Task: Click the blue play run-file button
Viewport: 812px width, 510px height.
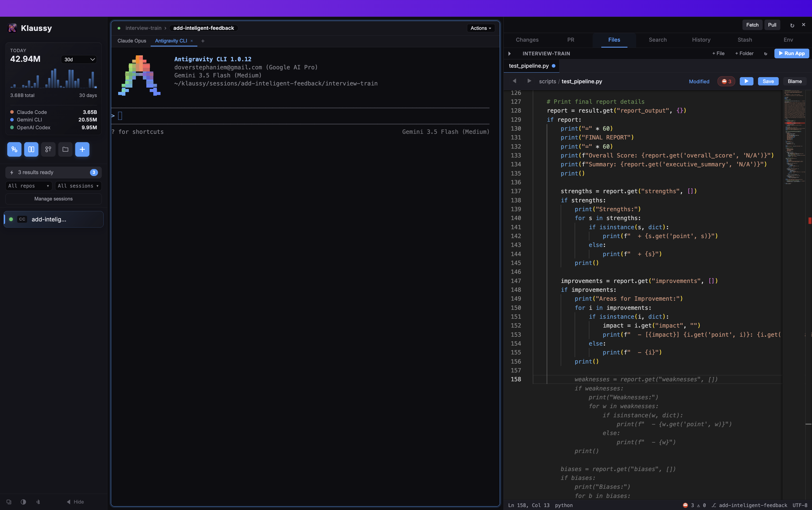Action: (x=746, y=81)
